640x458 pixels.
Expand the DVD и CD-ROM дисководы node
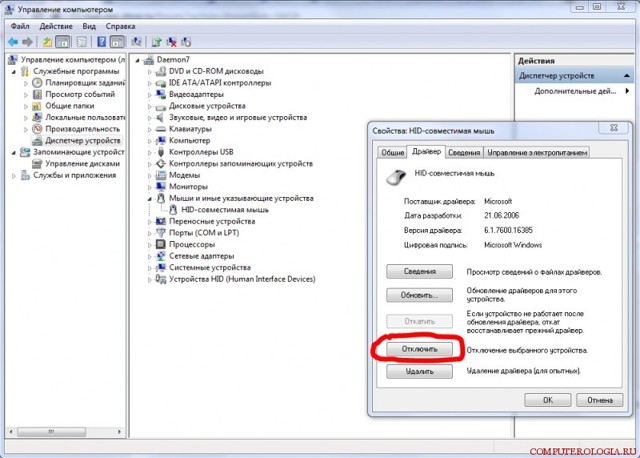point(149,72)
